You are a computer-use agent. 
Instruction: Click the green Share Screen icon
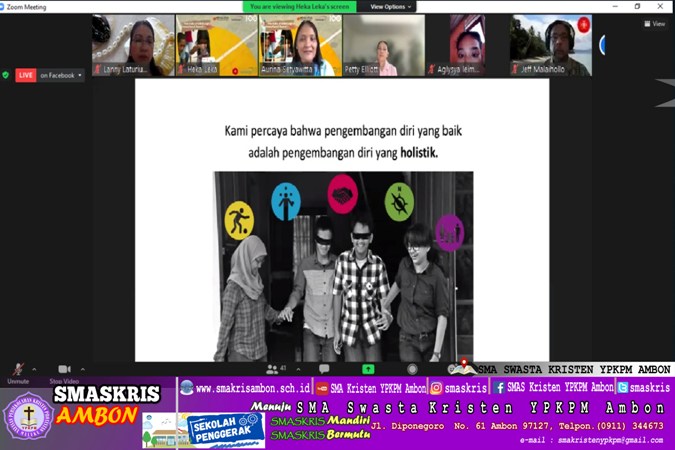click(x=368, y=369)
